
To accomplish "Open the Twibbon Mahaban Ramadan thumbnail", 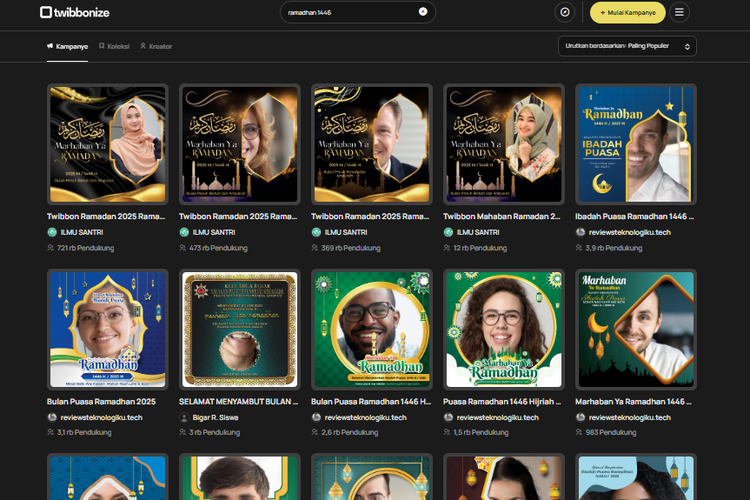I will [x=504, y=144].
